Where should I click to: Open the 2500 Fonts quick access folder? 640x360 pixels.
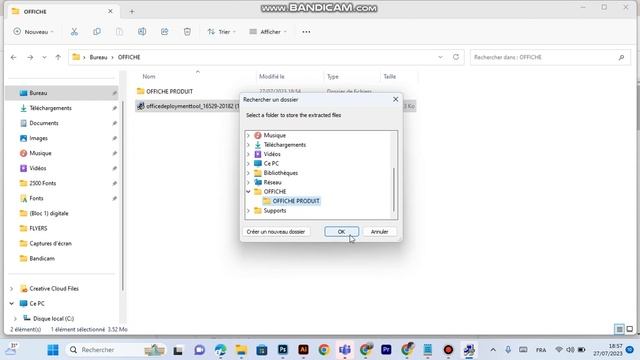[x=42, y=184]
